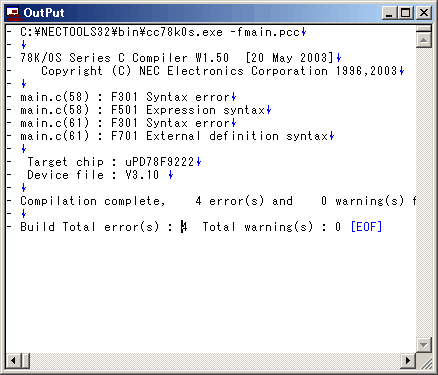Image resolution: width=438 pixels, height=375 pixels.
Task: Click the '-fmain.pcc' option text
Action: 265,32
